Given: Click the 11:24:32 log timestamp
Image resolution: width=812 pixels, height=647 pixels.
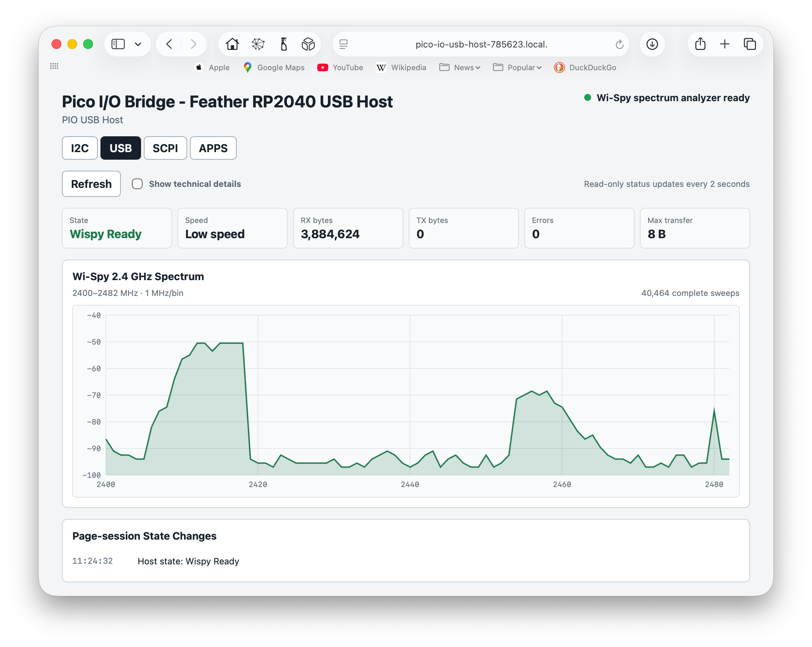Looking at the screenshot, I should 93,561.
